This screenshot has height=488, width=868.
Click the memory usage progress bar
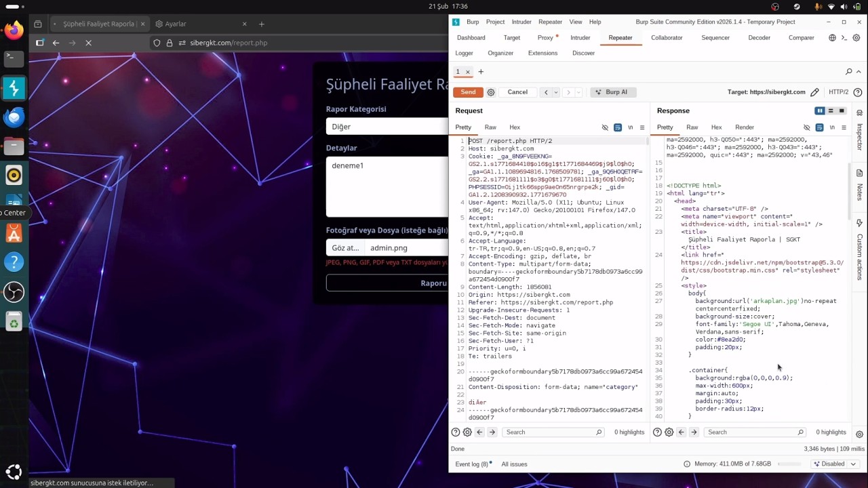tap(789, 464)
